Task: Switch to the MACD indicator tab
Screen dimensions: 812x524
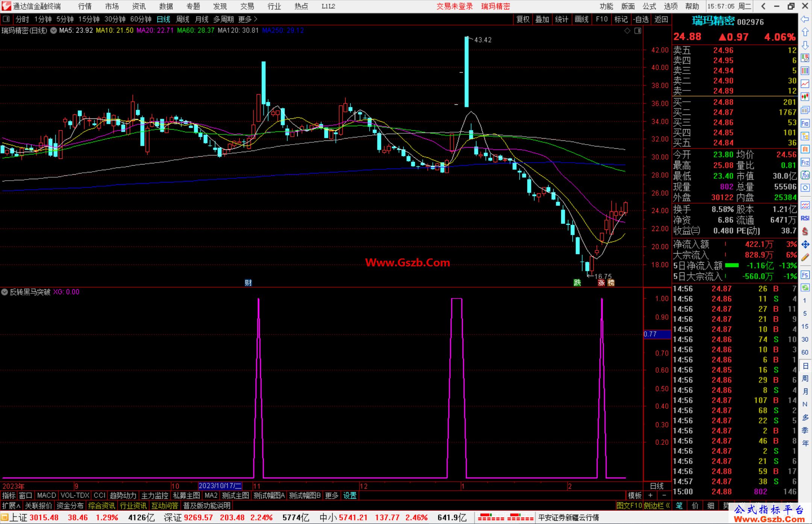Action: coord(47,495)
